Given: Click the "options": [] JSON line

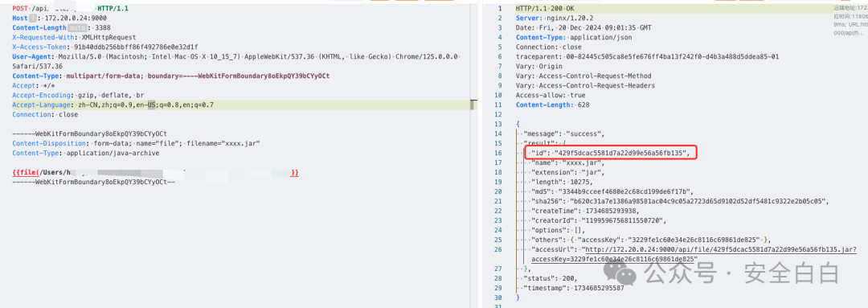Looking at the screenshot, I should [559, 230].
